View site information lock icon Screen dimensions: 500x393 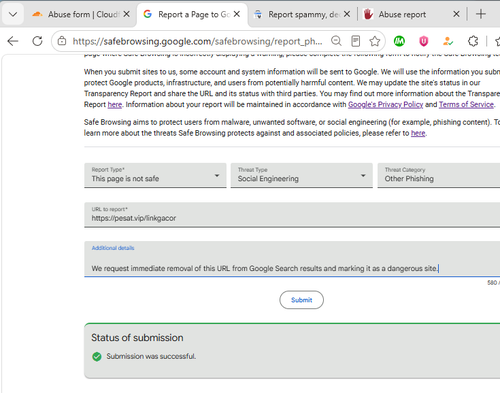click(62, 41)
